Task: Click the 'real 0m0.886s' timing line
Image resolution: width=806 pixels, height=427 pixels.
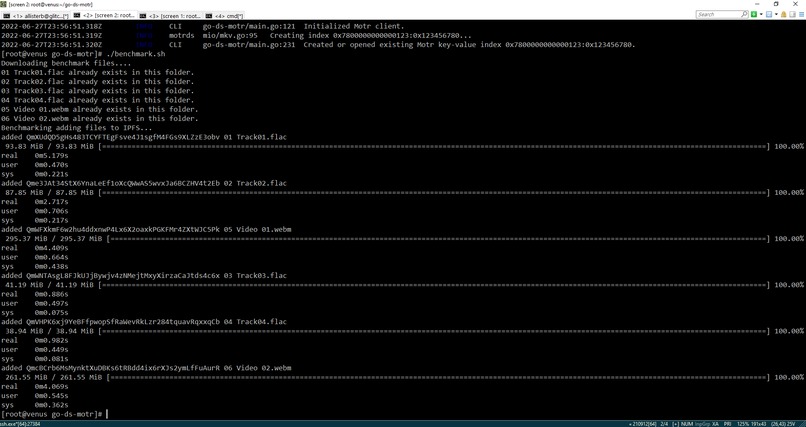Action: tap(35, 294)
